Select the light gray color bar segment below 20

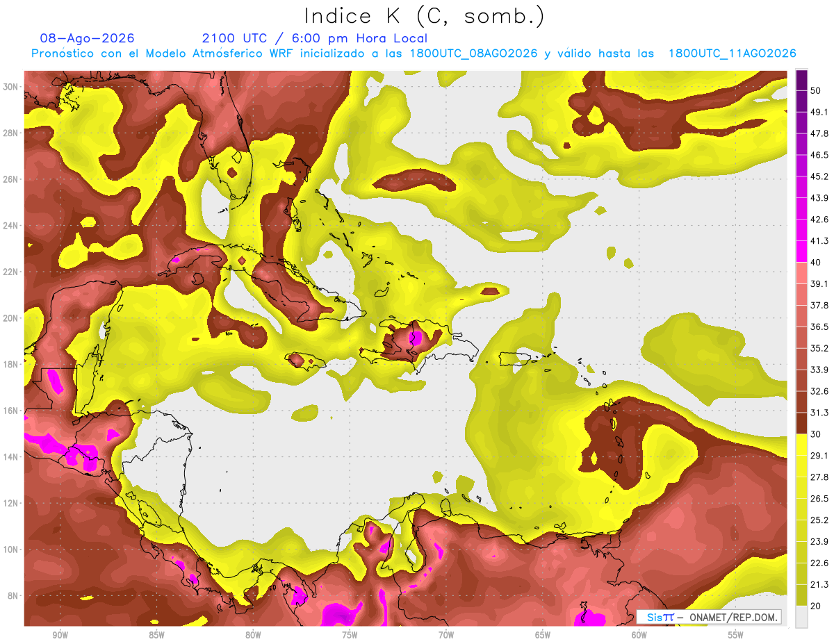[x=802, y=617]
